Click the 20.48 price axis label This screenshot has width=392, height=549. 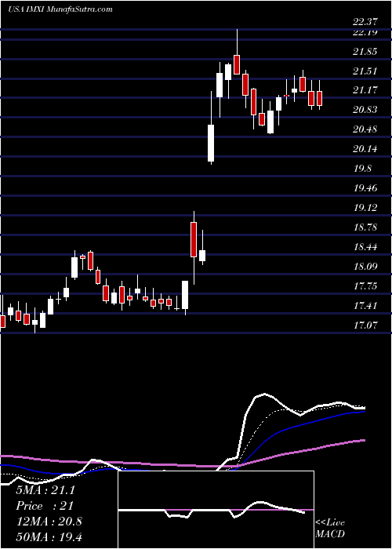click(365, 129)
